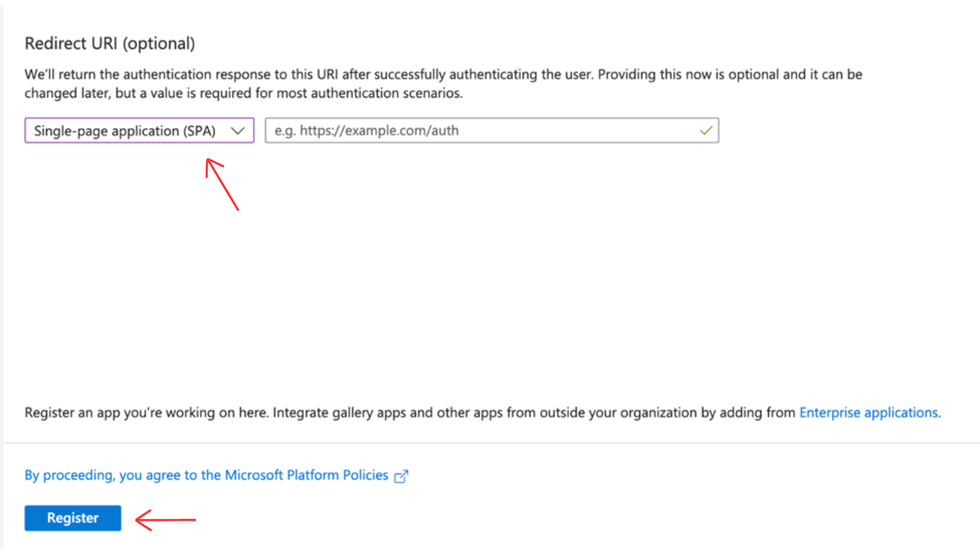The height and width of the screenshot is (551, 980).
Task: Click the "e.g. https://example.com/auth" placeholder text
Action: click(x=366, y=131)
